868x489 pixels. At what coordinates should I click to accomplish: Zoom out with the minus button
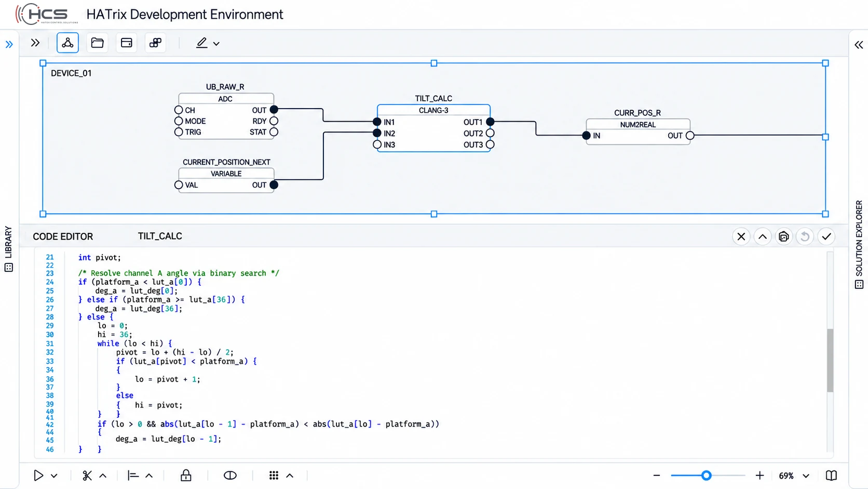(x=657, y=475)
